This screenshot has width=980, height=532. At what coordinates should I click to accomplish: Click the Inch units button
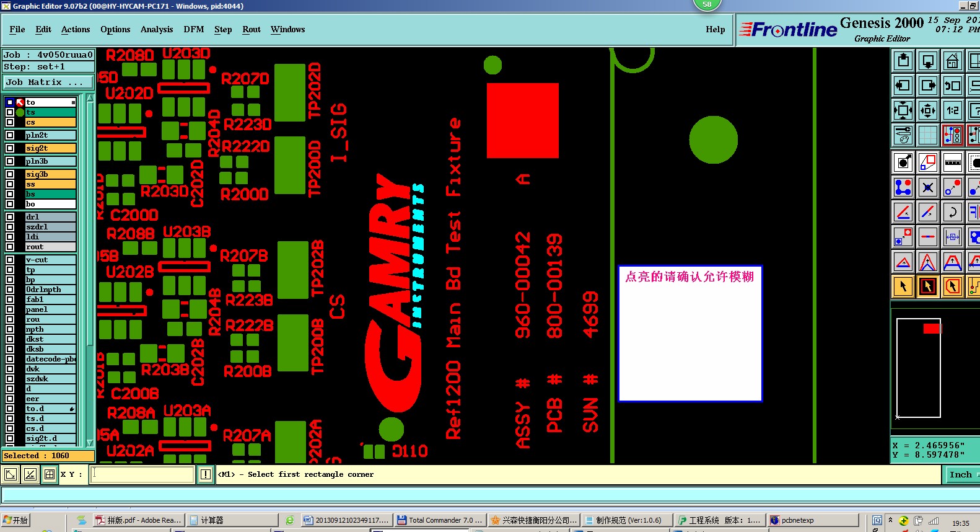(961, 474)
